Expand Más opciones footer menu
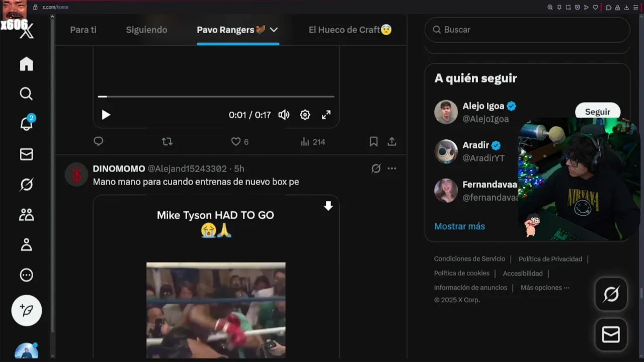This screenshot has height=362, width=644. 545,288
